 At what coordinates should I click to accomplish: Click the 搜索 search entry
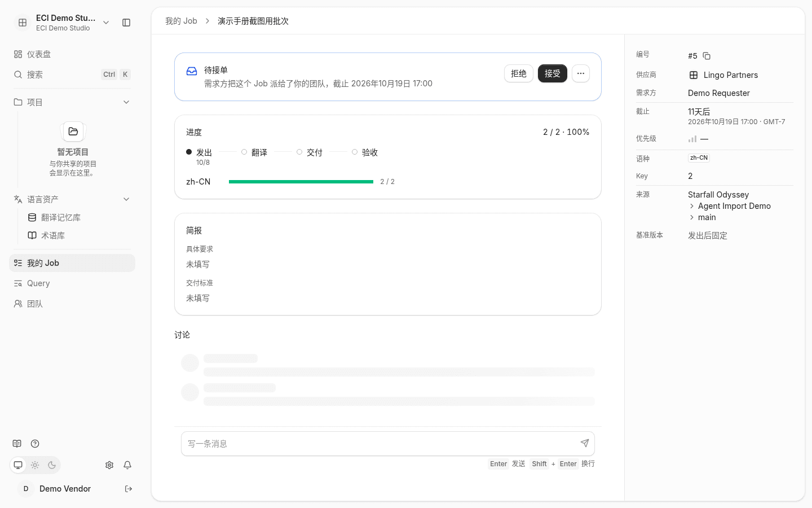72,75
